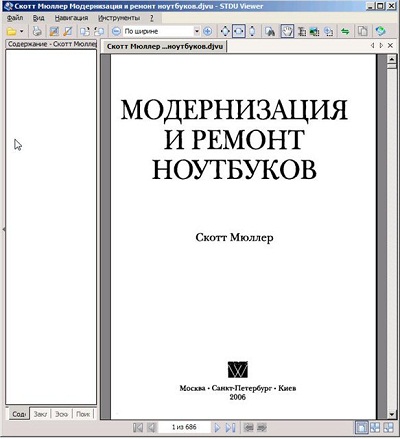Select the text selection tool
The width and height of the screenshot is (400, 439).
302,32
